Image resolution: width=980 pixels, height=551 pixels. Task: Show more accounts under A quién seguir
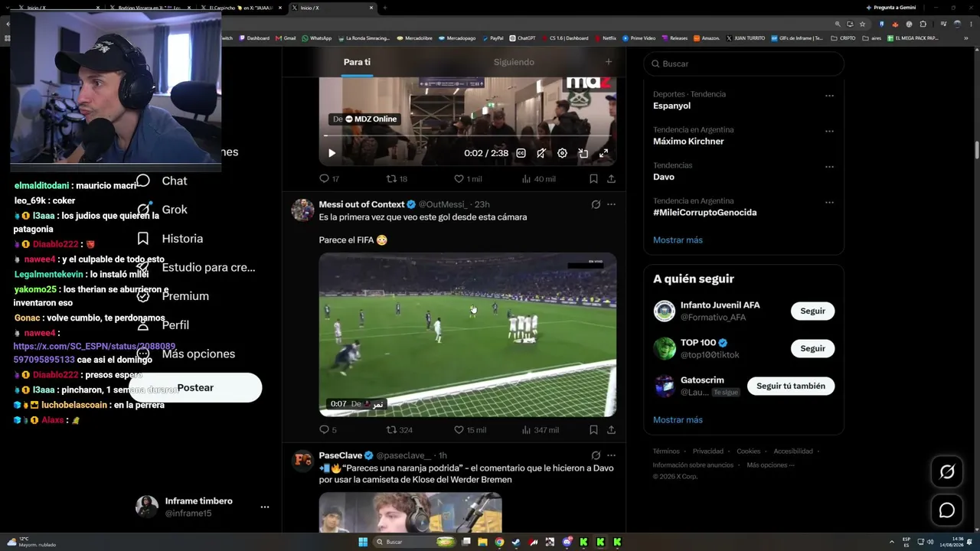678,420
